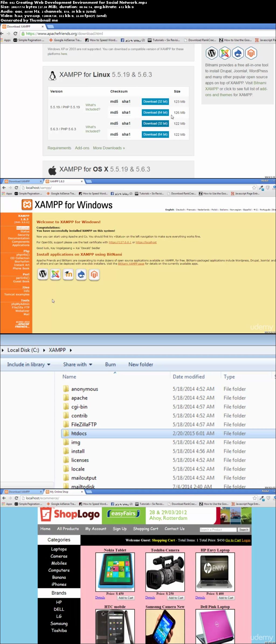
Task: Click the apachefriends.org address bar
Action: [x=148, y=33]
